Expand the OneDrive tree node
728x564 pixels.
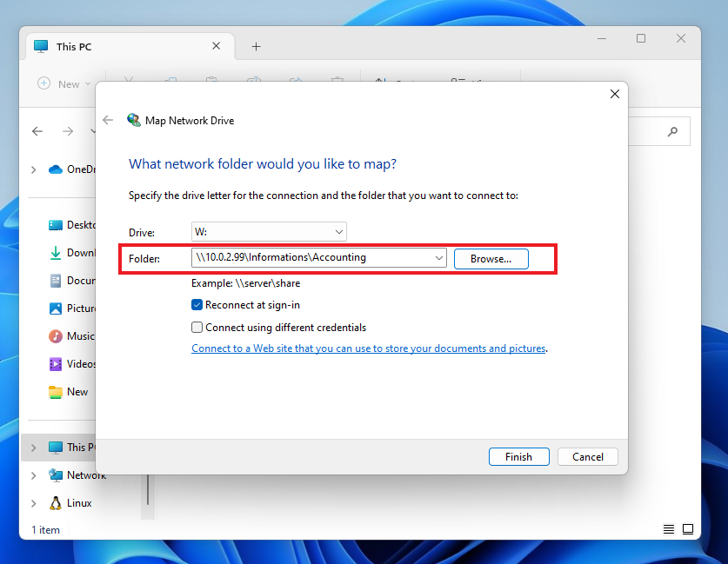pos(34,169)
